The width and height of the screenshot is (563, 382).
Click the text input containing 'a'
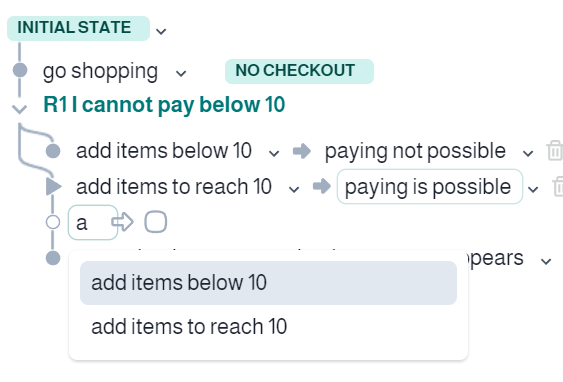coord(93,223)
